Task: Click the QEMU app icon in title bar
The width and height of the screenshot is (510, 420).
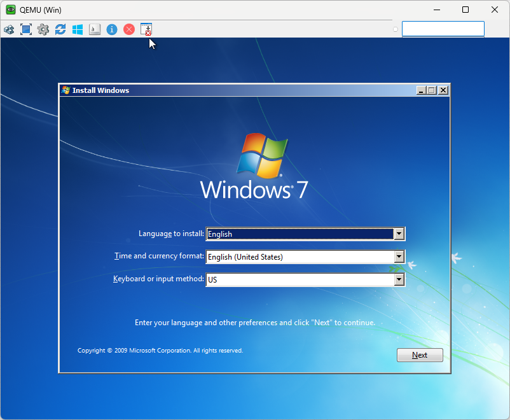Action: pos(11,10)
